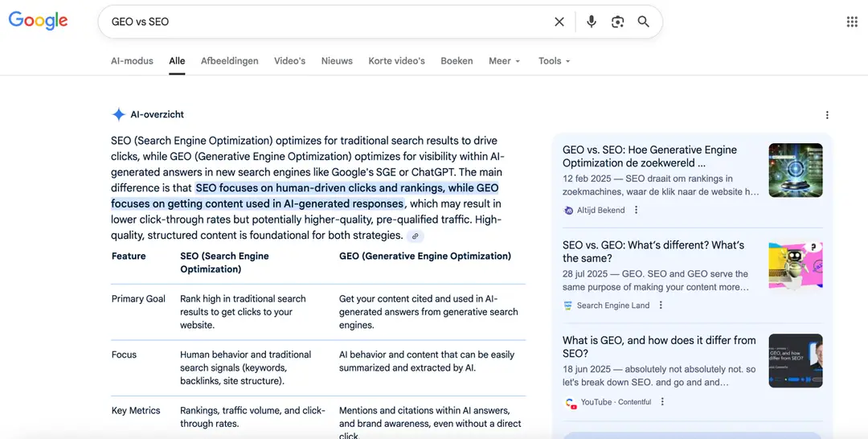Click cell 'Rank high in traditional search results'
Image resolution: width=868 pixels, height=439 pixels.
pos(243,312)
